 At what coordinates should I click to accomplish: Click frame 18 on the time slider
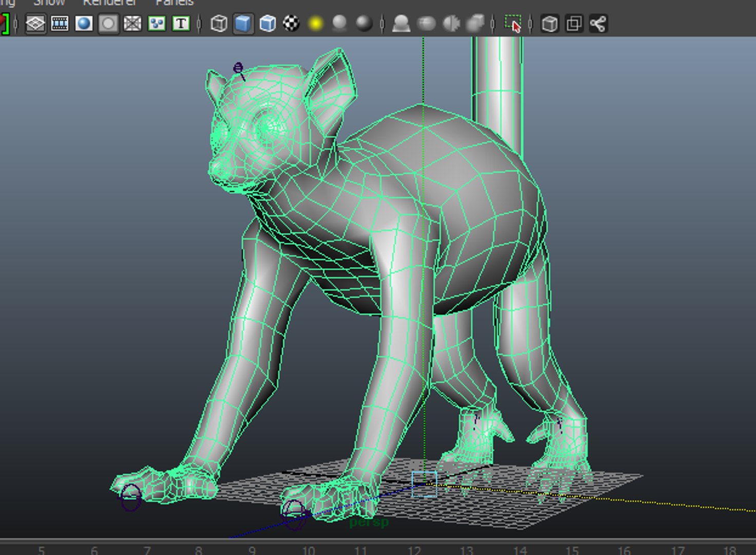point(730,550)
